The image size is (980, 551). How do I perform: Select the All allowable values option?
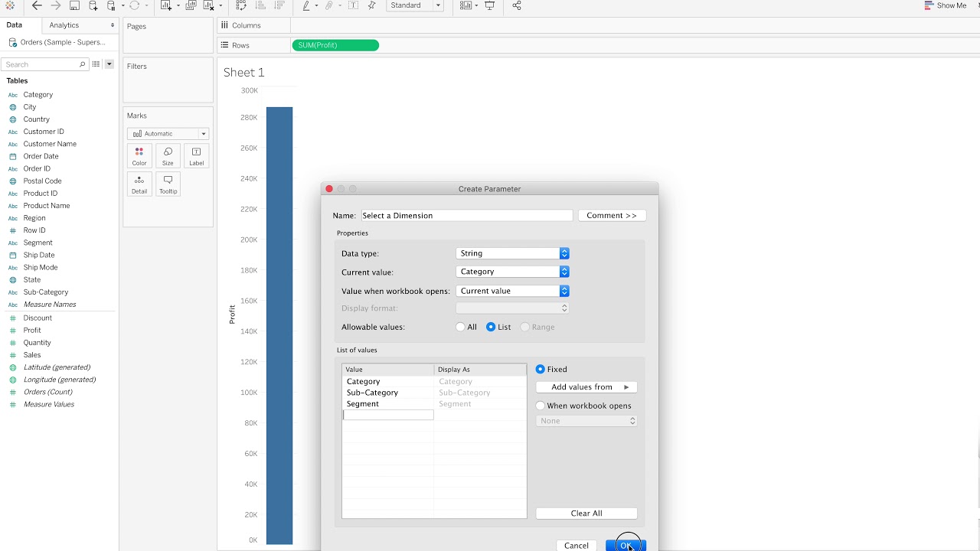pos(460,327)
